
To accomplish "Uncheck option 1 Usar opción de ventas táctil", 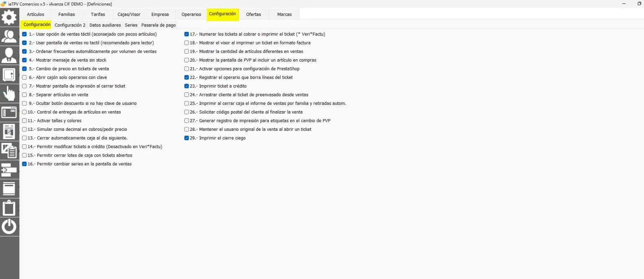I will coord(24,34).
